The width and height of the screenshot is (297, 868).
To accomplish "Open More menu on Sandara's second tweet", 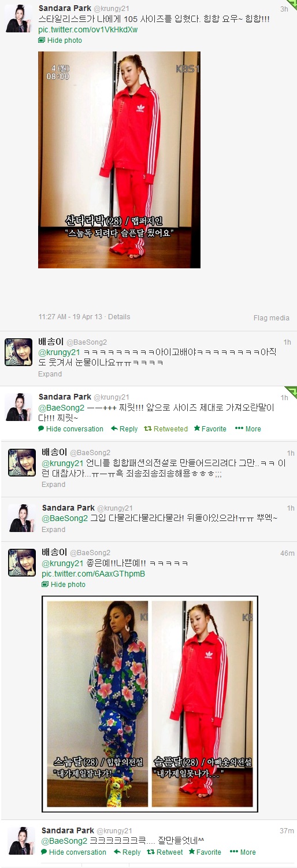I will point(248,429).
